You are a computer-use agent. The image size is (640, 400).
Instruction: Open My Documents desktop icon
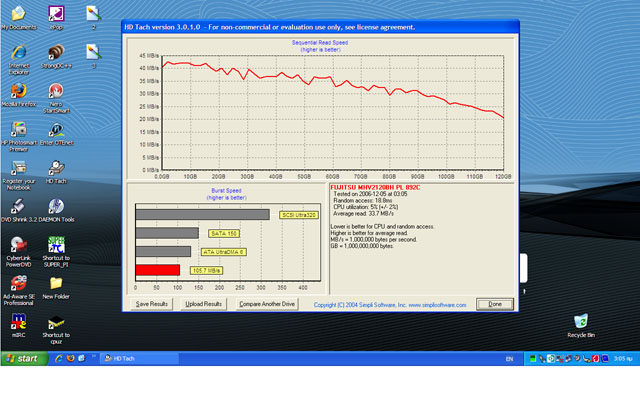[19, 18]
